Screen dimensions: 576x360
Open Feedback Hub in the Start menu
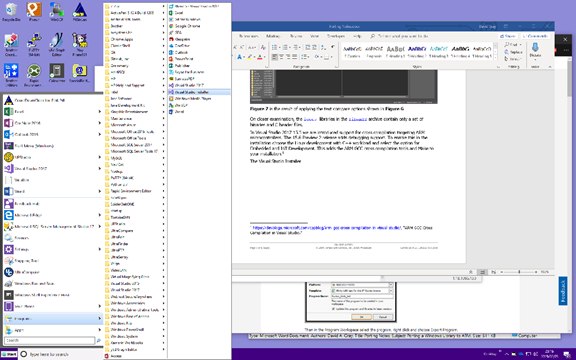point(53,204)
